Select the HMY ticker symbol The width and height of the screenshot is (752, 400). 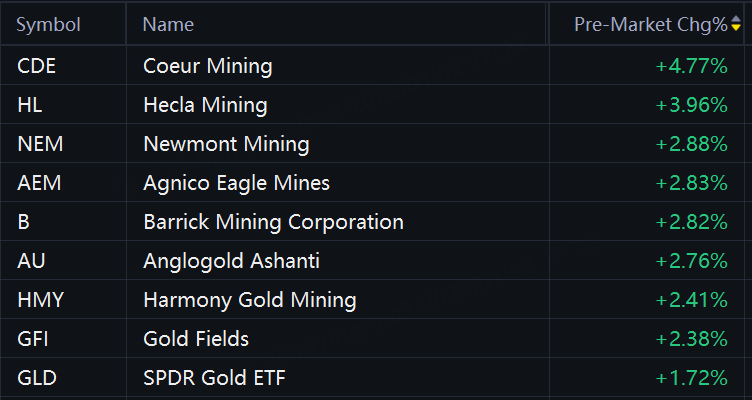coord(40,300)
